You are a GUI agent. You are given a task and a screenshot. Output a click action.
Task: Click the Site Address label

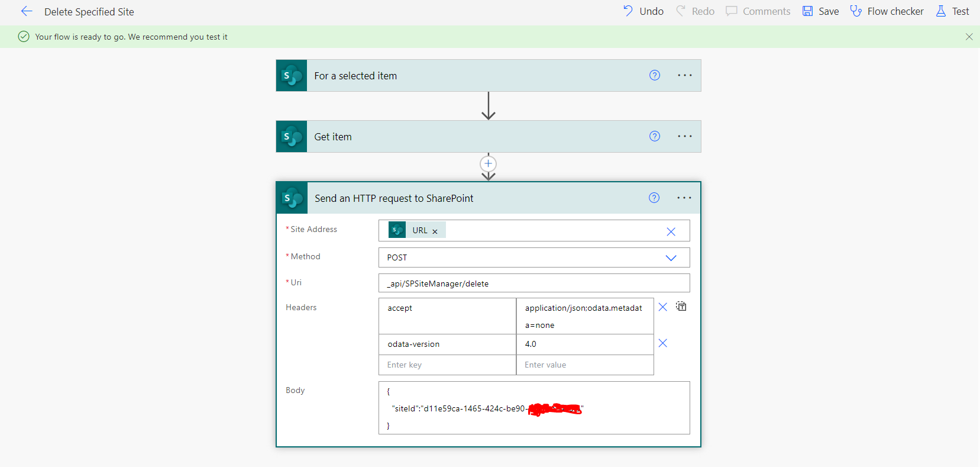pyautogui.click(x=313, y=229)
